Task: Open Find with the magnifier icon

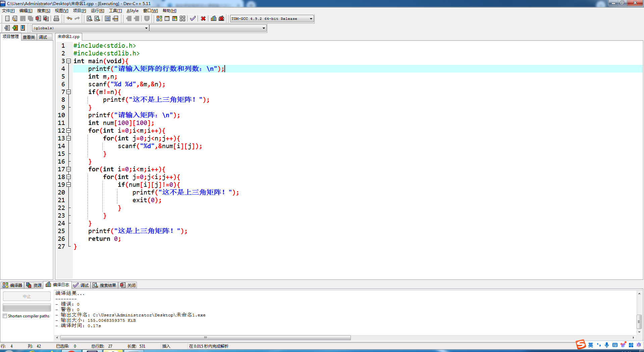Action: (x=90, y=18)
